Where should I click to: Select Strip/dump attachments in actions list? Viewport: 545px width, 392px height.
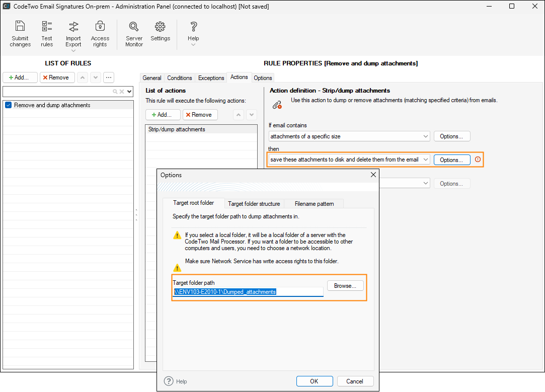pos(177,129)
